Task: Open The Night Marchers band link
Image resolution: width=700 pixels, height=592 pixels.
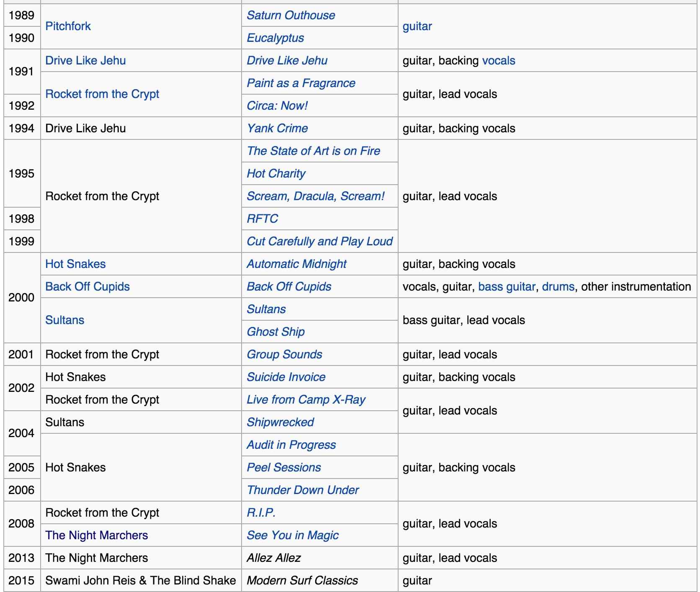Action: [x=97, y=535]
